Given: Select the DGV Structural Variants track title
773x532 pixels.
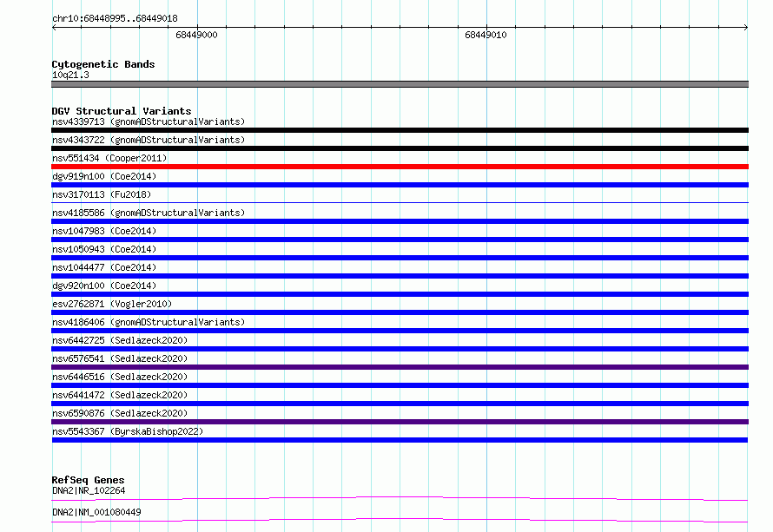Looking at the screenshot, I should (x=122, y=111).
